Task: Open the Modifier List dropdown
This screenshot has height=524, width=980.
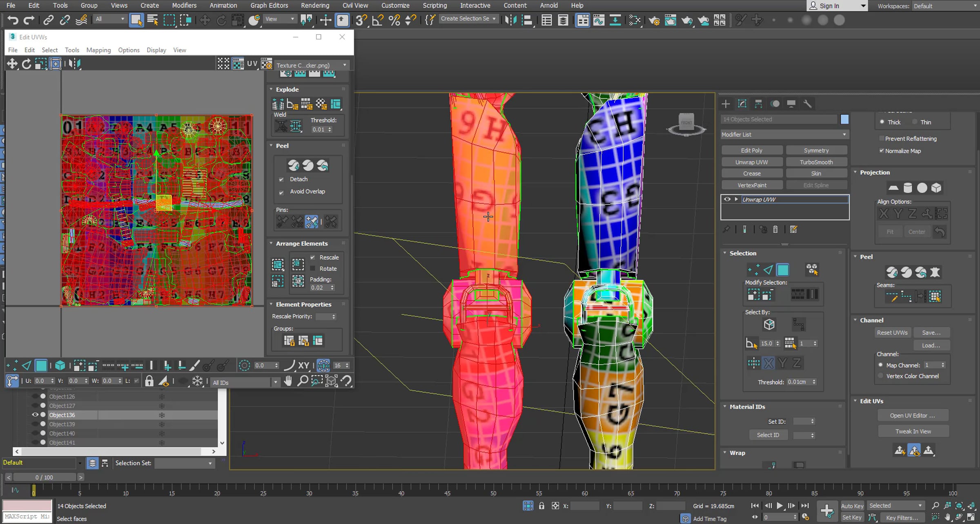Action: coord(784,134)
